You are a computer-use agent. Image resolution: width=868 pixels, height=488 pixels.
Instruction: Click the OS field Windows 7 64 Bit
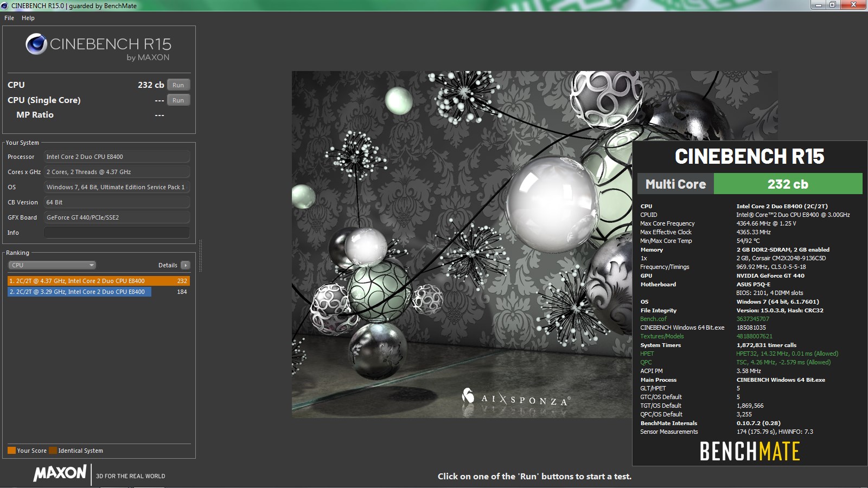[x=117, y=187]
